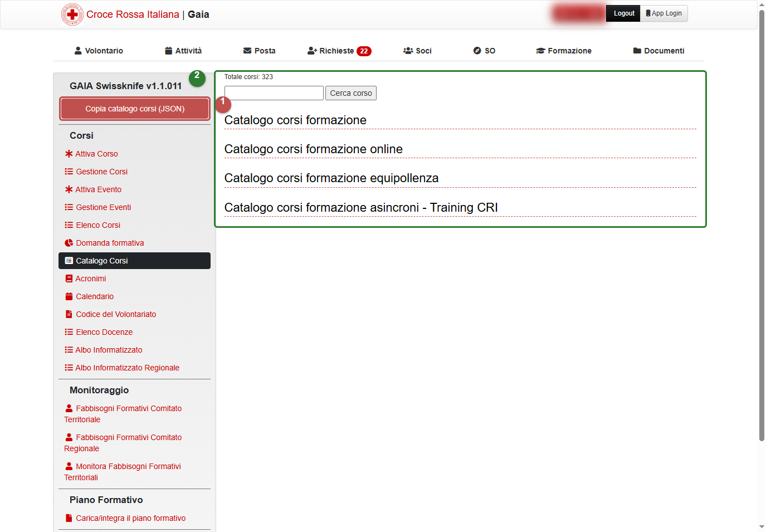Screen dimensions: 766x532
Task: Click the Logout button
Action: tap(624, 13)
